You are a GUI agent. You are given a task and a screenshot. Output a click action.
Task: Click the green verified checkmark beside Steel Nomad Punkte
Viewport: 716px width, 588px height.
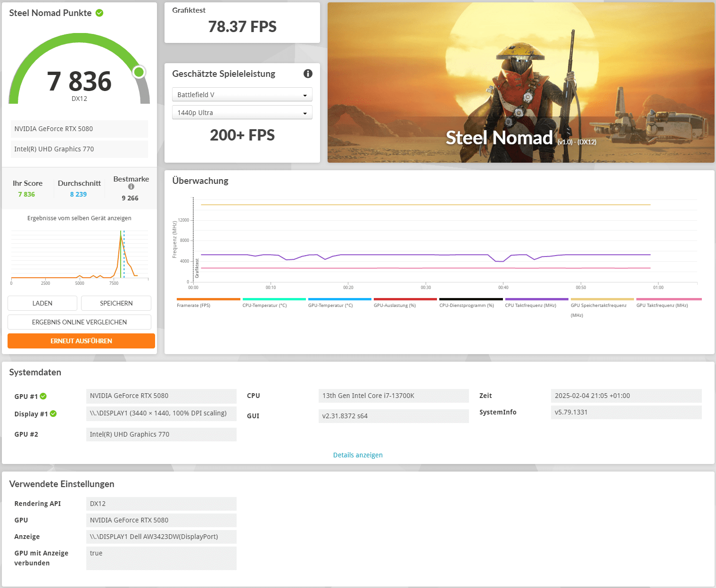99,13
